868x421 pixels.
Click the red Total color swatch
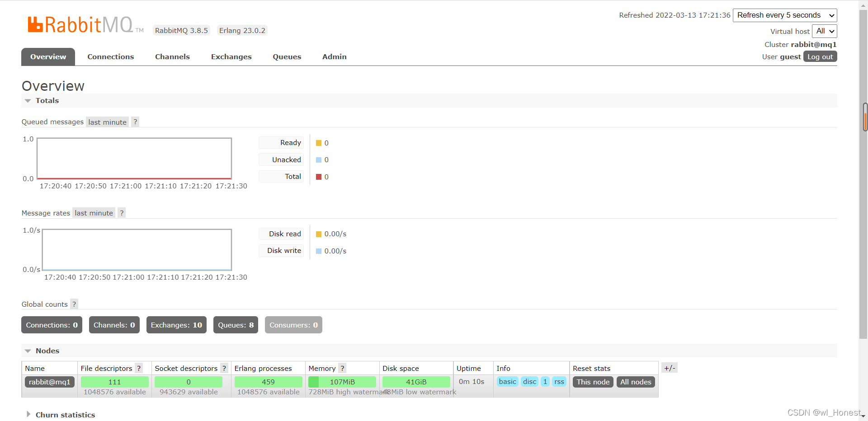coord(319,177)
